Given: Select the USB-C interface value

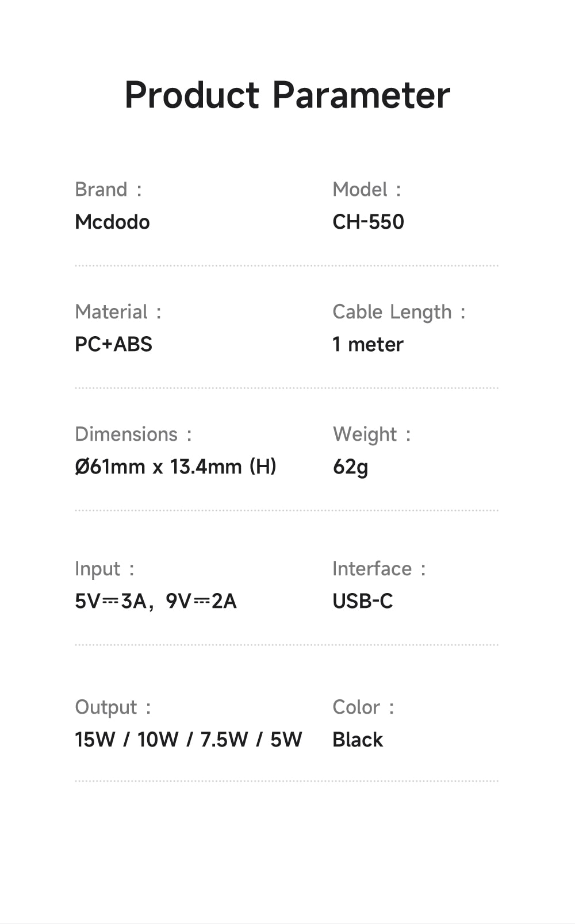Looking at the screenshot, I should [363, 601].
